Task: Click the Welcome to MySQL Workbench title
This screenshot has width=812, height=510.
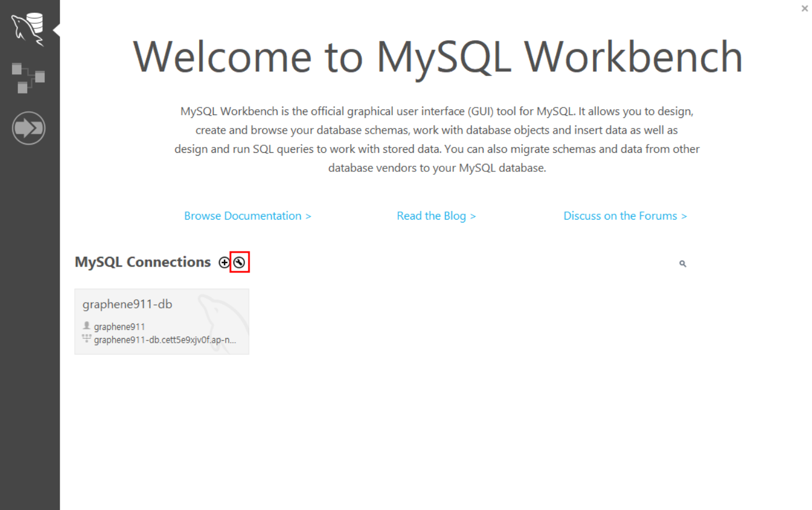Action: (x=438, y=58)
